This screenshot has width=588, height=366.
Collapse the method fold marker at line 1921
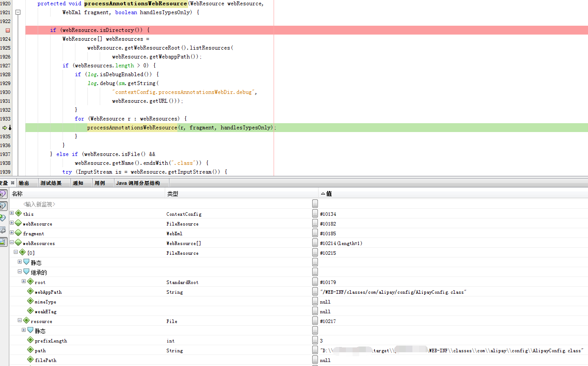click(x=18, y=12)
